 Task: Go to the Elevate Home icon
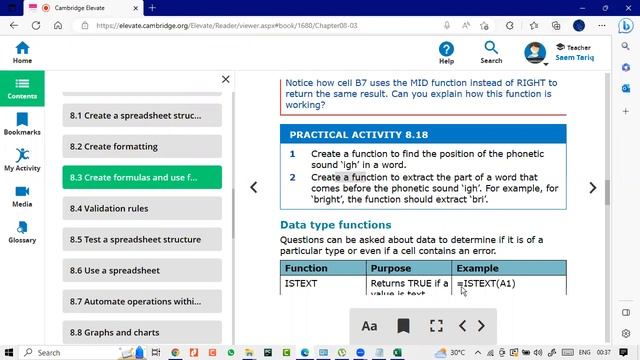click(x=22, y=52)
